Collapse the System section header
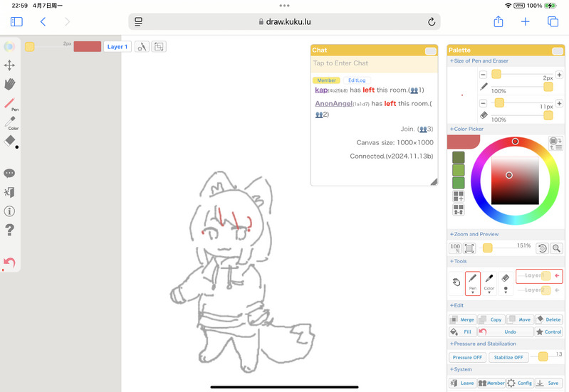Image resolution: width=569 pixels, height=392 pixels. click(x=461, y=369)
